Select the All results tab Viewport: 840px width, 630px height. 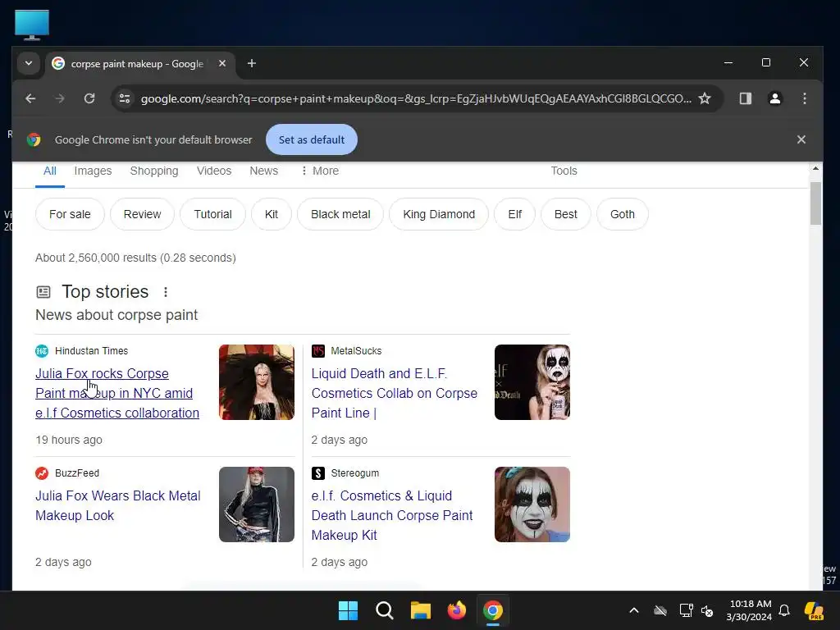tap(50, 171)
